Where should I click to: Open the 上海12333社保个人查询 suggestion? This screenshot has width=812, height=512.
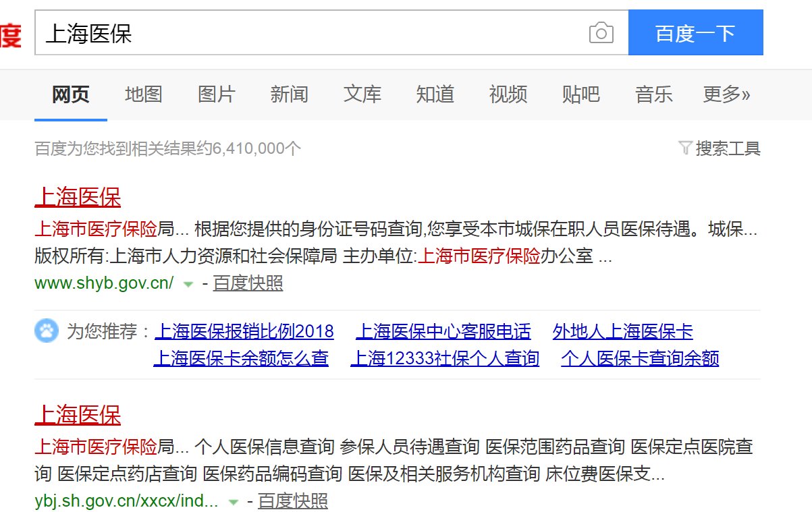coord(444,358)
